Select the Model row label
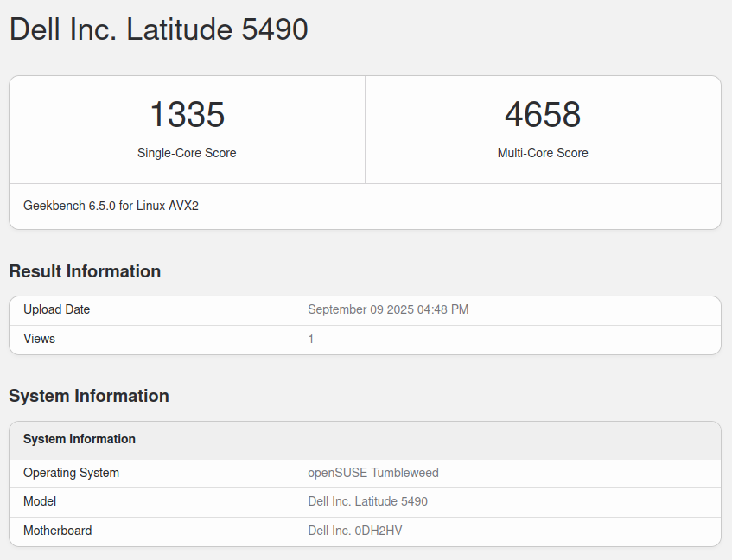Viewport: 732px width, 560px height. 40,501
